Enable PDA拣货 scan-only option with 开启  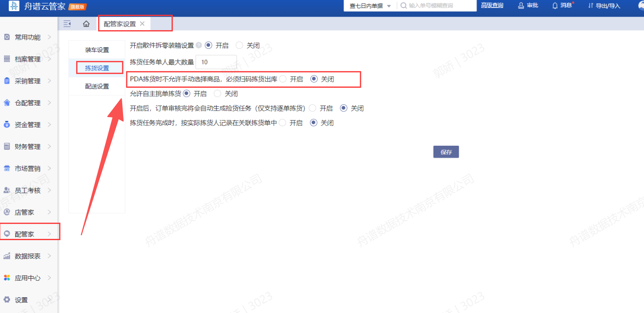coord(283,79)
